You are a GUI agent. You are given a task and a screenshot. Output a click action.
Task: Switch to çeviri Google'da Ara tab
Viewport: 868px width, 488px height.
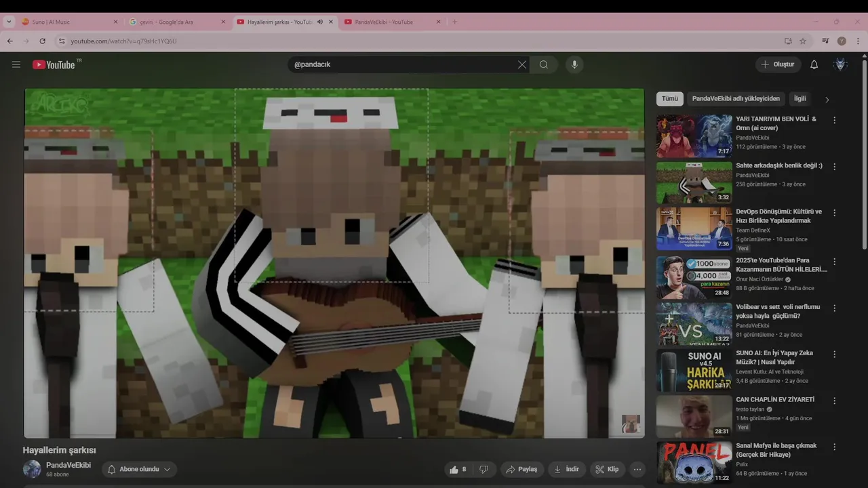[176, 22]
